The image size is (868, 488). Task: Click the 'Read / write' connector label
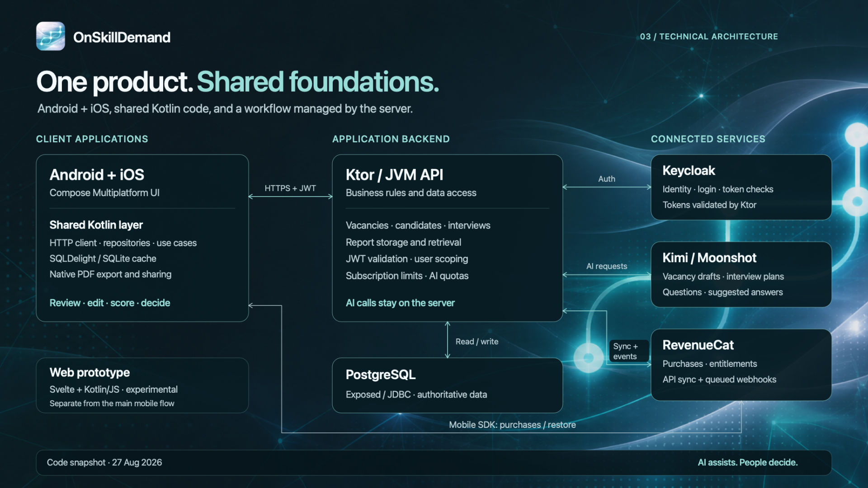click(x=477, y=342)
